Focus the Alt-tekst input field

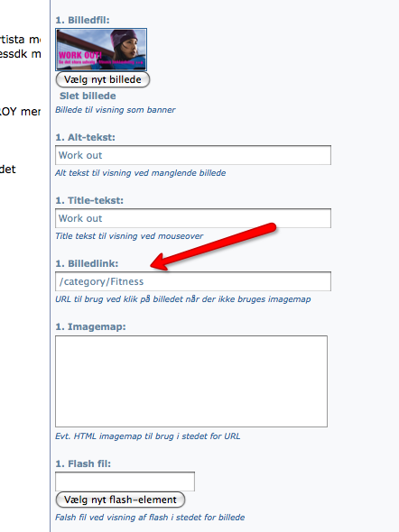pos(193,155)
